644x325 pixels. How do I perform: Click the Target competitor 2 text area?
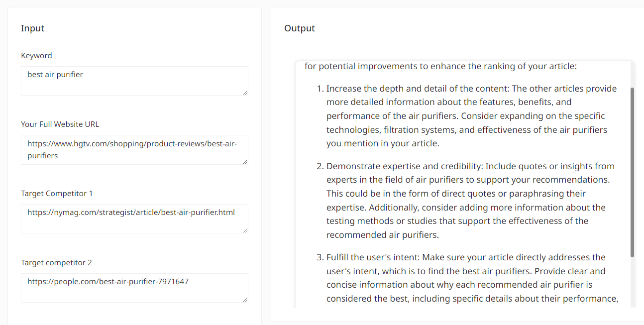(134, 288)
